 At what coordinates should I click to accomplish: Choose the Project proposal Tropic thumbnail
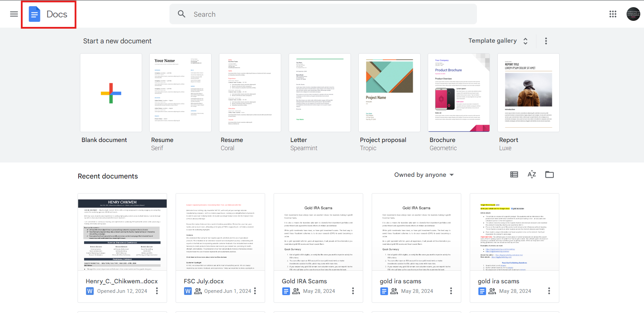389,93
